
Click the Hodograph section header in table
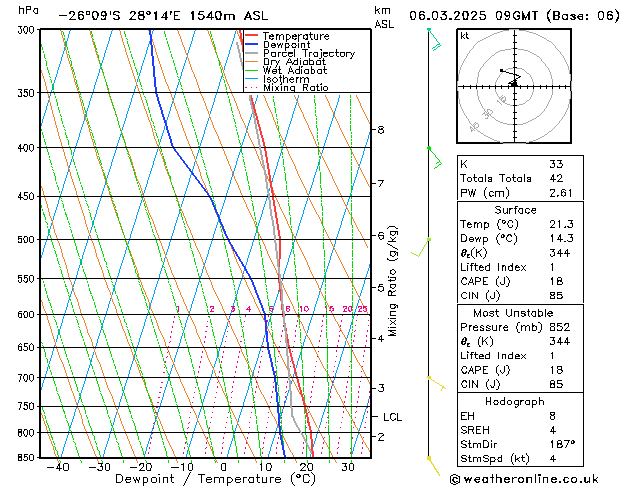click(x=515, y=401)
